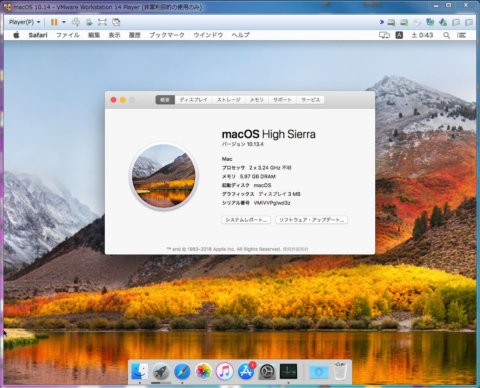
Task: Click the システムレポート button
Action: coord(246,220)
